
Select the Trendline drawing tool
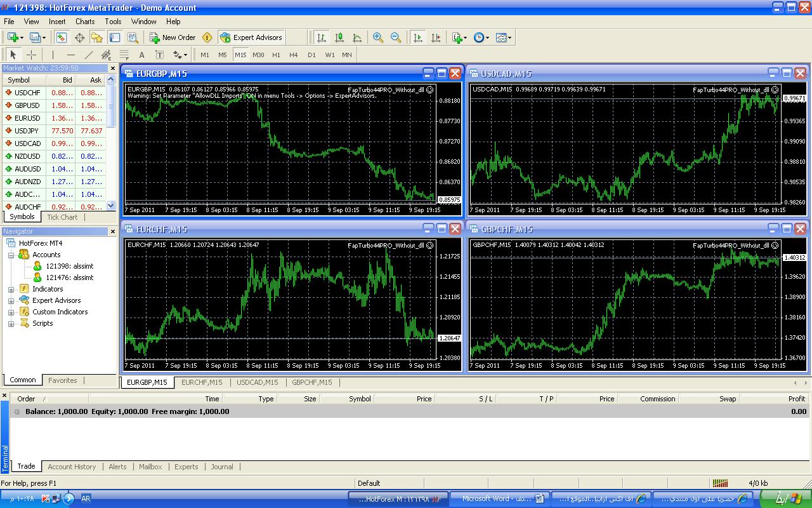coord(88,55)
